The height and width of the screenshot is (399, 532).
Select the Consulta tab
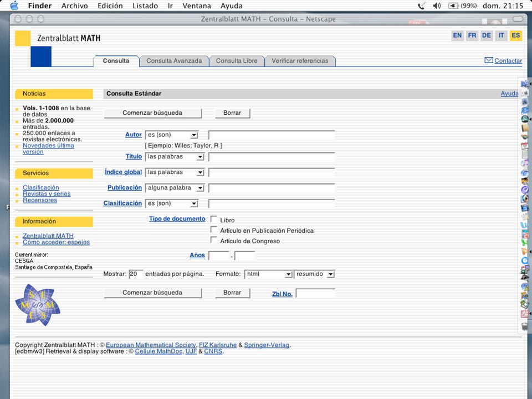coord(116,61)
